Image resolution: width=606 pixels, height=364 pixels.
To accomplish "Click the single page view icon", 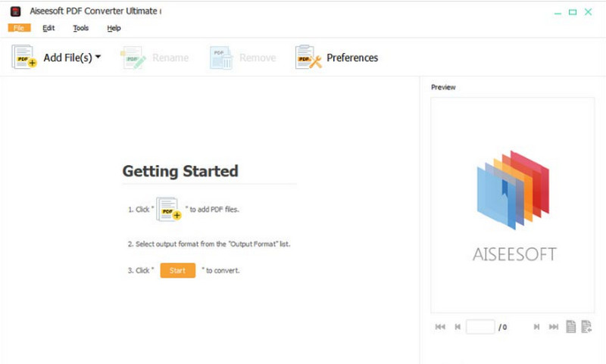I will coord(571,327).
